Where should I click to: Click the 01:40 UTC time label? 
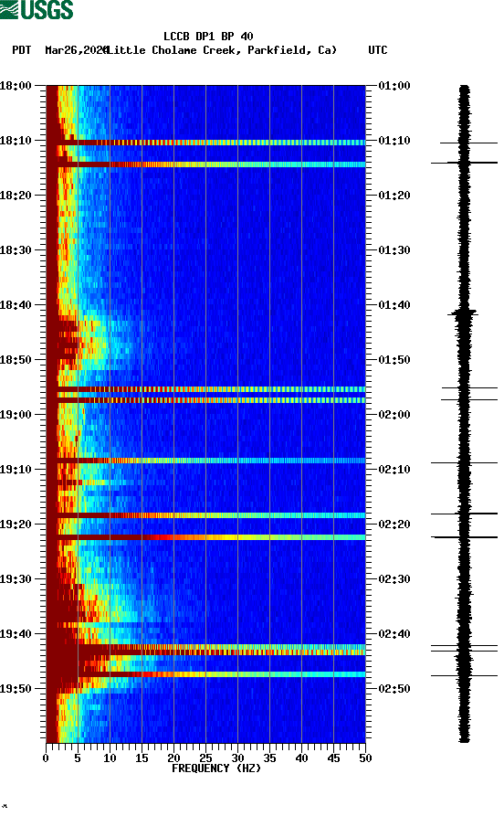(x=394, y=305)
